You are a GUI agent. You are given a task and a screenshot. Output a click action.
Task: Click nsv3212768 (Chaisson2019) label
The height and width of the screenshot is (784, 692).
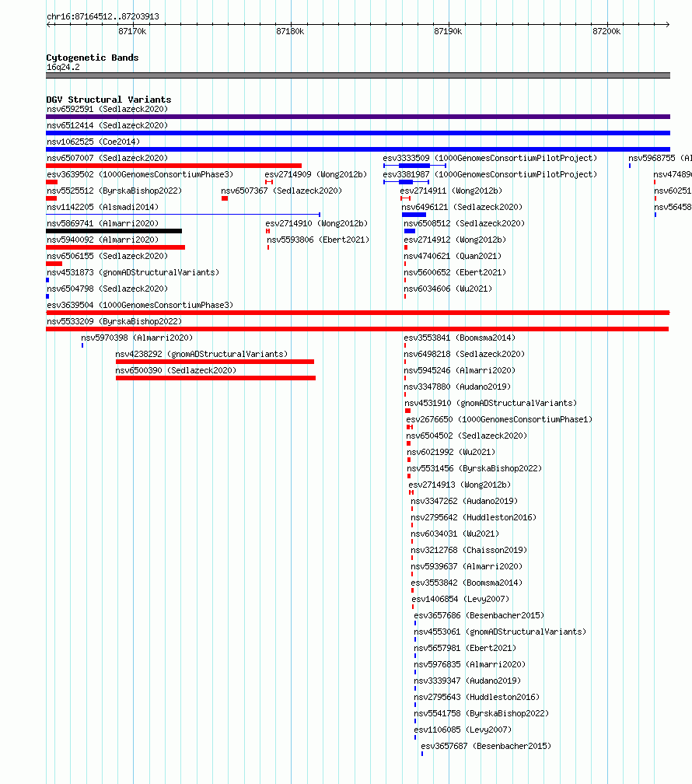(469, 550)
